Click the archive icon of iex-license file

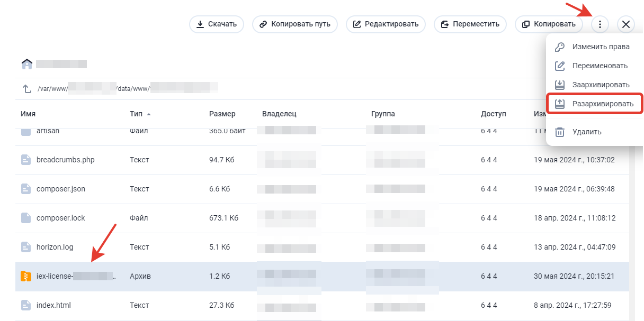(26, 276)
